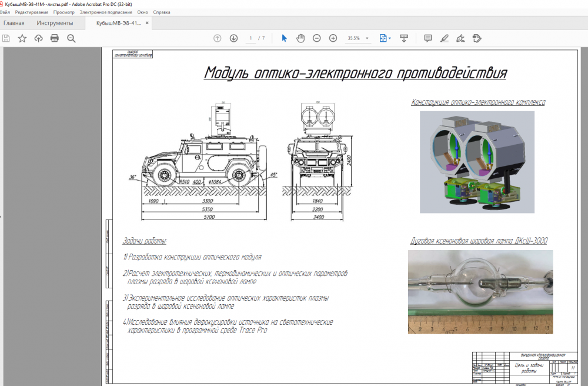588x386 pixels.
Task: Go to next page arrow
Action: pyautogui.click(x=233, y=38)
